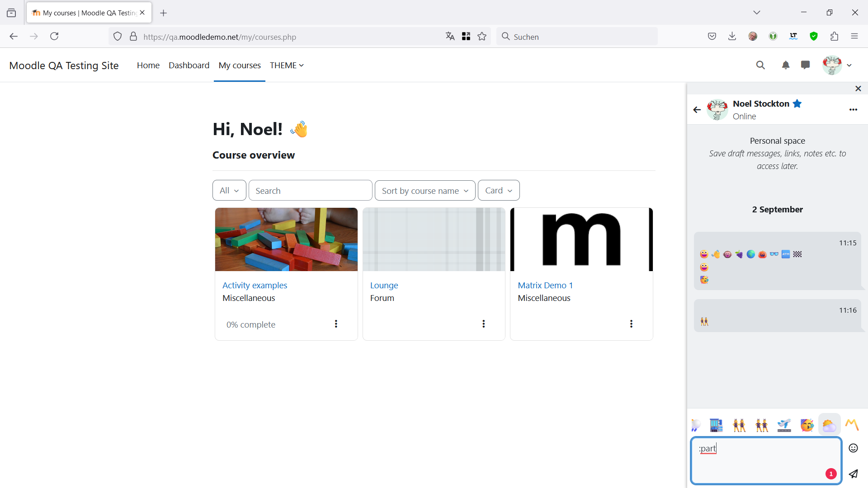Viewport: 868px width, 488px height.
Task: Open the Sort by course name dropdown
Action: pos(425,190)
